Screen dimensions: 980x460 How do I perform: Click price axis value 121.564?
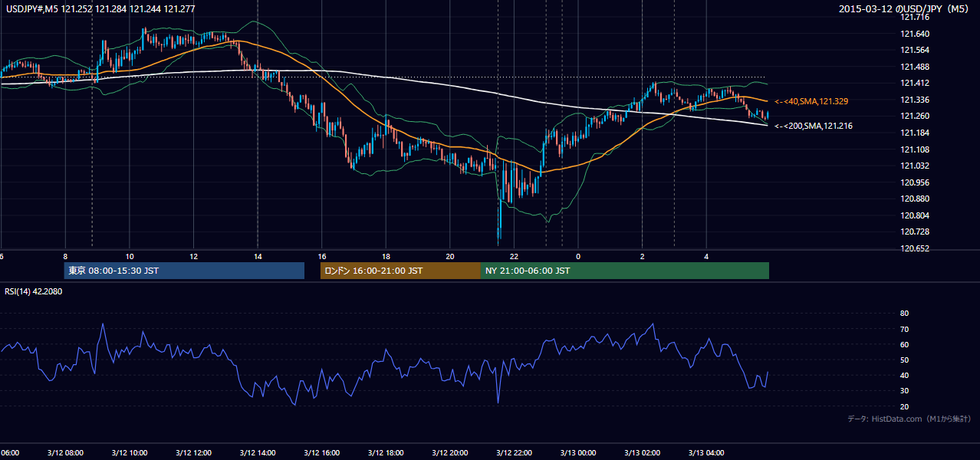(x=915, y=50)
